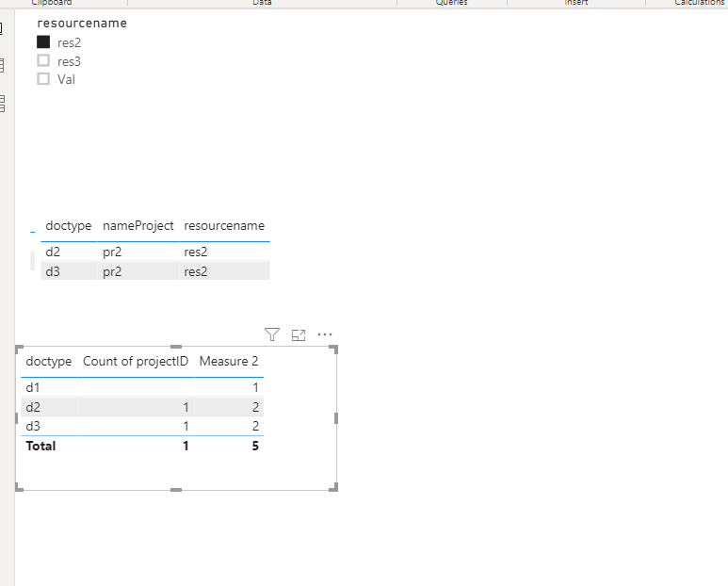
Task: Select d1 row in lower table
Action: [x=142, y=387]
